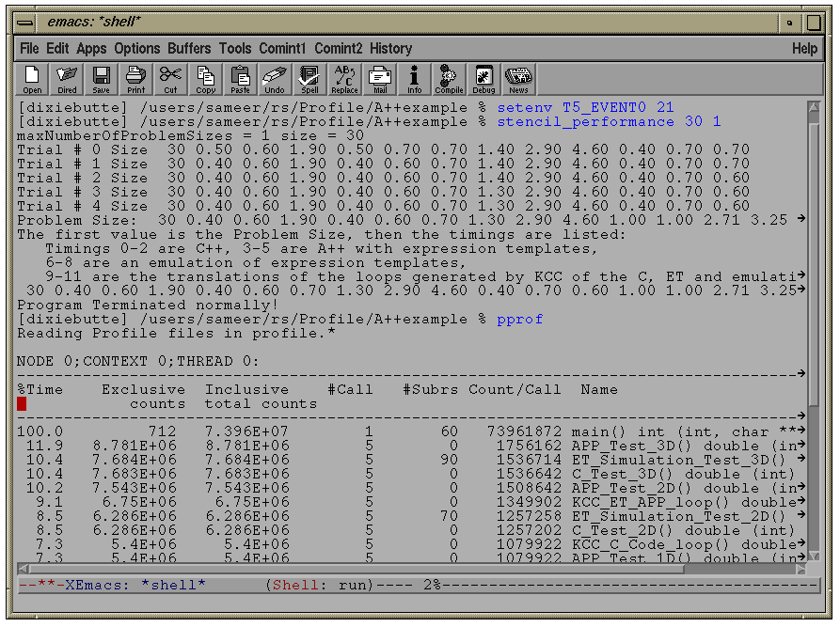Click the 'Trial # 0 Size' output line
Viewport: 840px width, 627px height.
pos(383,149)
